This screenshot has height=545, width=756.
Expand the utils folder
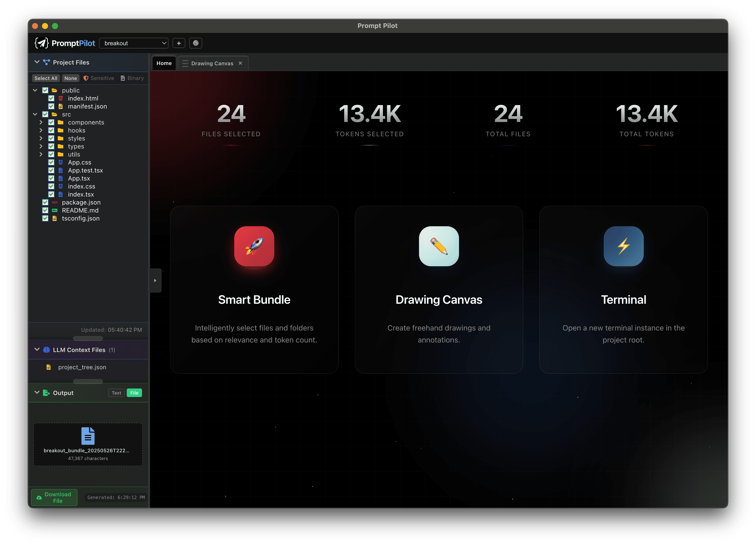pos(41,154)
